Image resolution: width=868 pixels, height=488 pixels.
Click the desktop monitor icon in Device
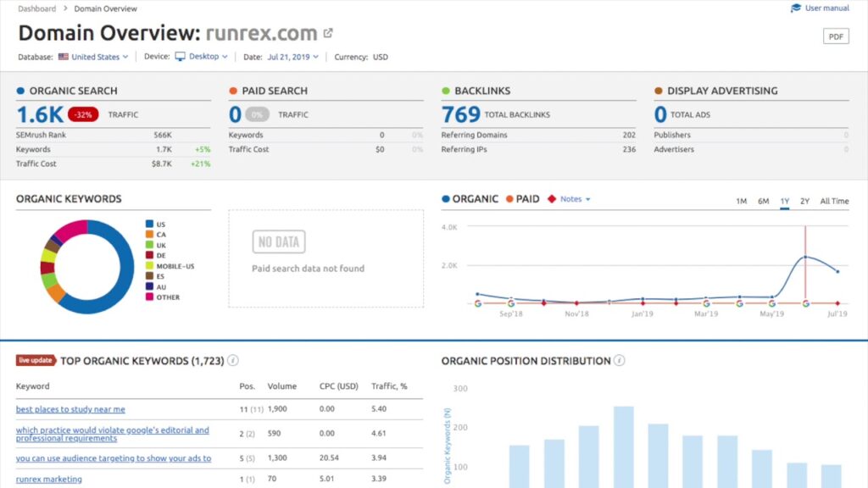(180, 57)
